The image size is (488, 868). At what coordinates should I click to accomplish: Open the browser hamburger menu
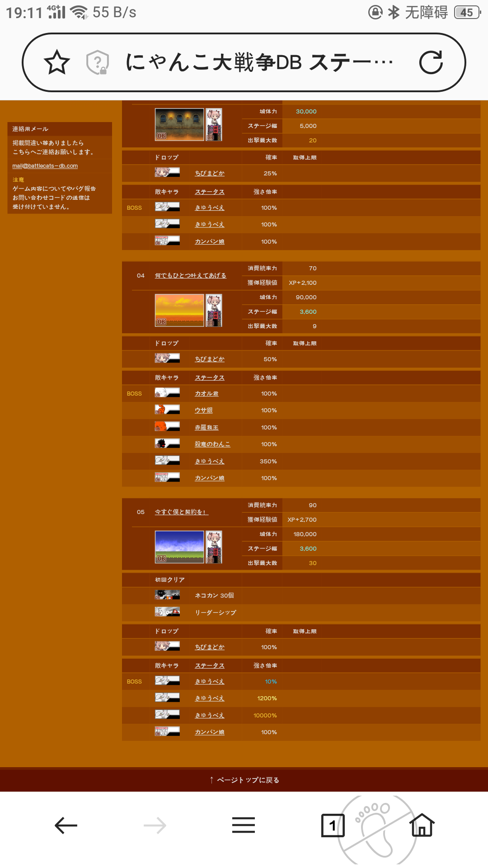[244, 826]
